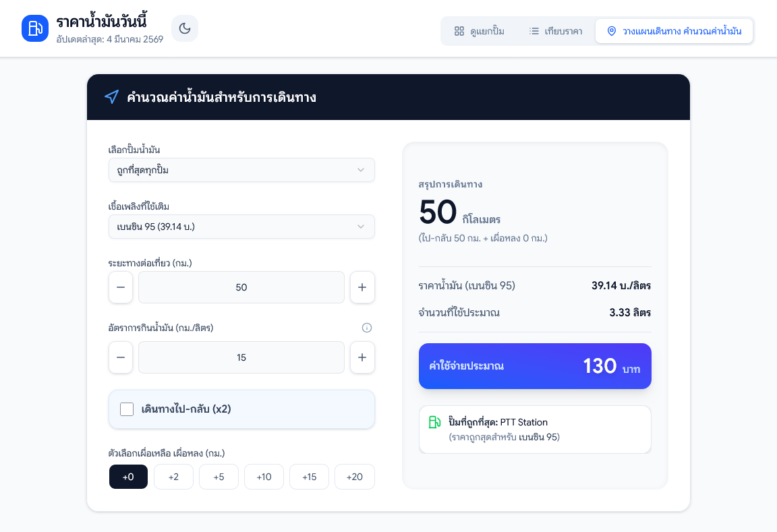Enable the เดินทางไป-กลับ (x2) checkbox
The height and width of the screenshot is (532, 777).
point(127,409)
